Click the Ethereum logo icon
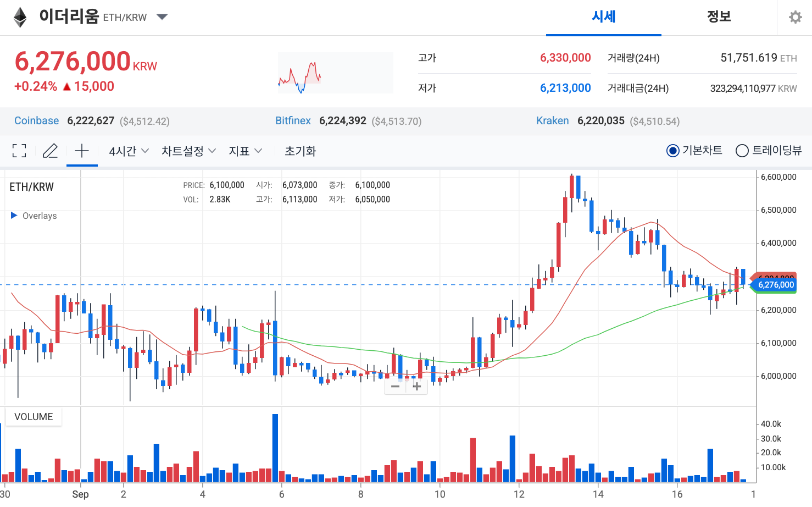This screenshot has height=507, width=812. coord(19,17)
